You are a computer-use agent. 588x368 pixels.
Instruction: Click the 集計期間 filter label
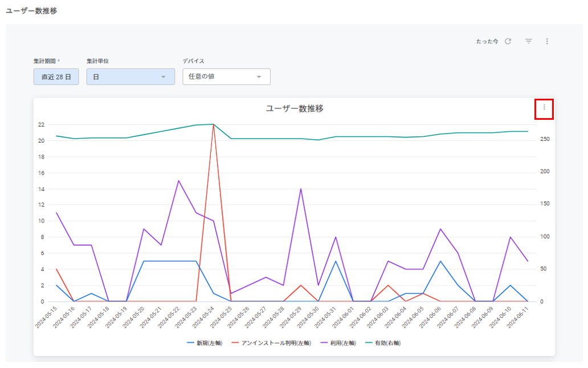point(44,61)
